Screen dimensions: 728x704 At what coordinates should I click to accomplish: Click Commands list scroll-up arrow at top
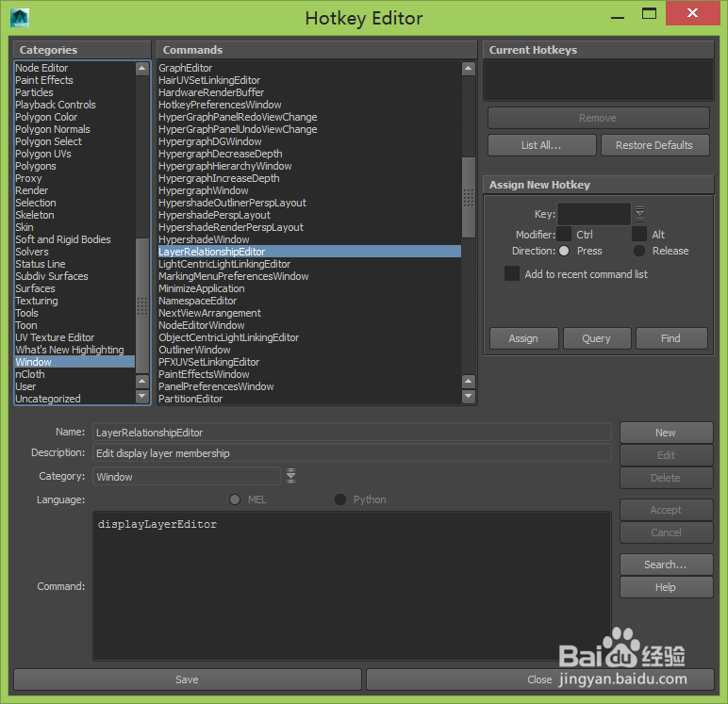469,69
